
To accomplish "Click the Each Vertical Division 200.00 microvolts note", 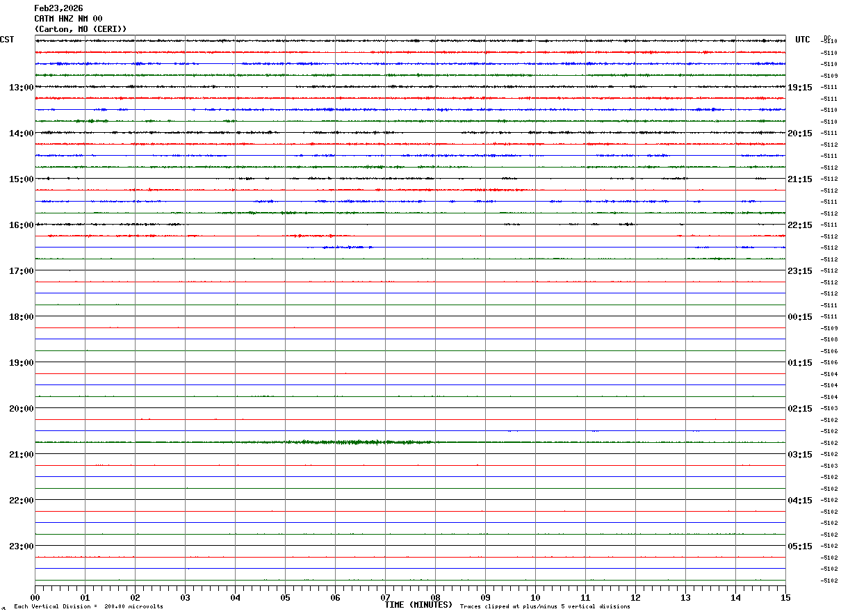I will point(88,607).
